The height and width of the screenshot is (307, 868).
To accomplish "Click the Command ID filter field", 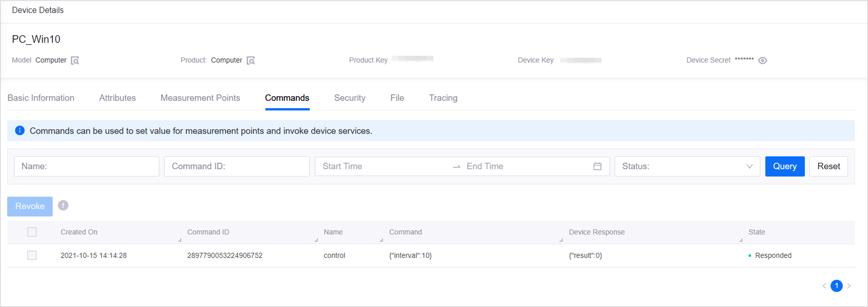I will click(x=237, y=166).
